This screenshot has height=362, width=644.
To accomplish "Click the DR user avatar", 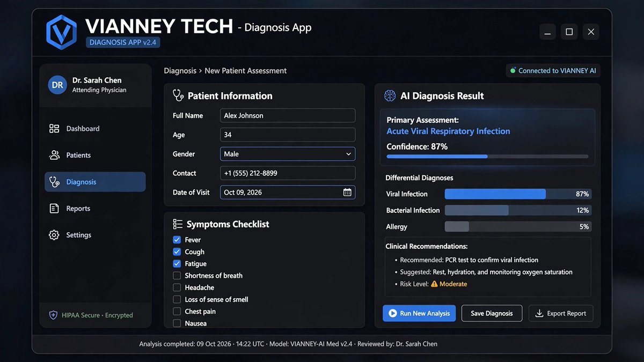I will click(57, 85).
